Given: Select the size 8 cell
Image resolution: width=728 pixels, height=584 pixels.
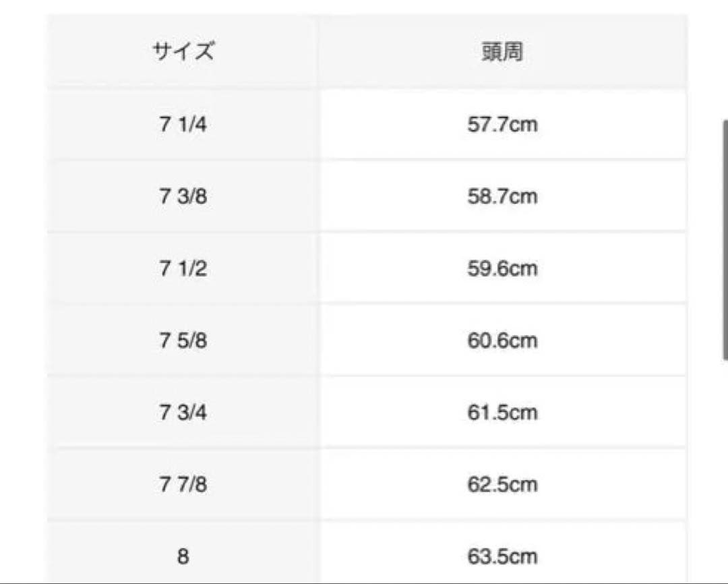Looking at the screenshot, I should click(183, 556).
